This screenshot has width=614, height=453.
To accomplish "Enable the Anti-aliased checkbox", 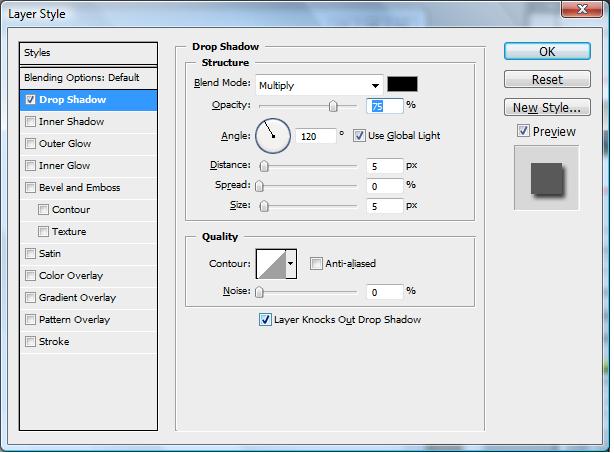I will click(316, 263).
